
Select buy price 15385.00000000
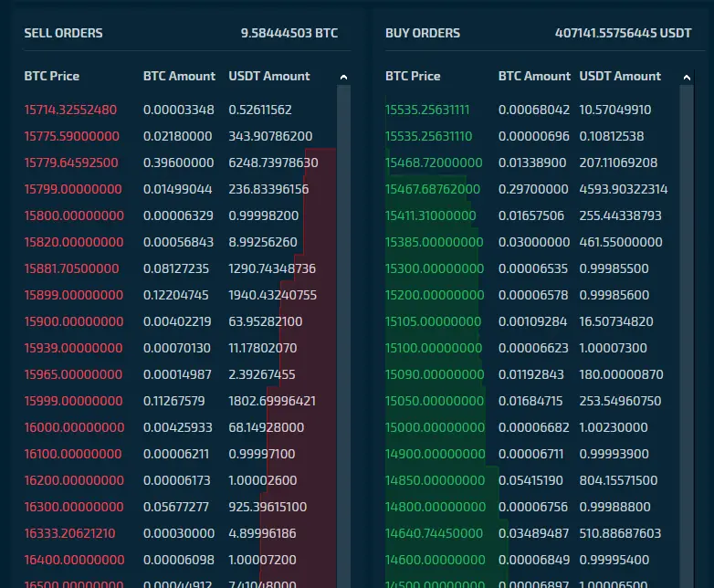(x=435, y=242)
